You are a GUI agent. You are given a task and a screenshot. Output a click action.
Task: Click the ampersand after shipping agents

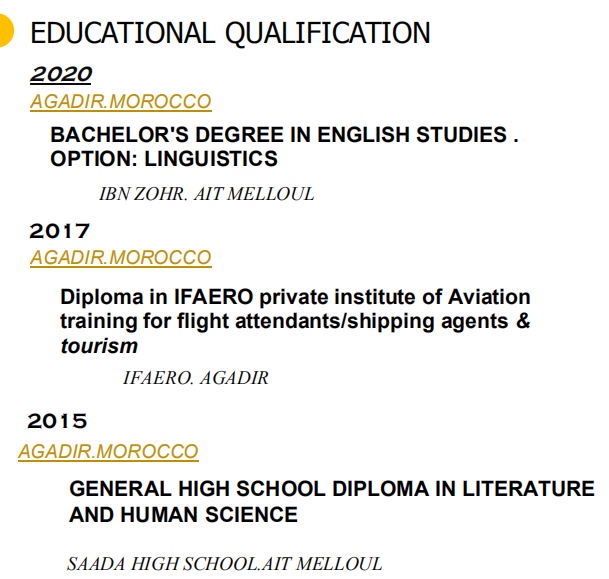click(x=523, y=322)
